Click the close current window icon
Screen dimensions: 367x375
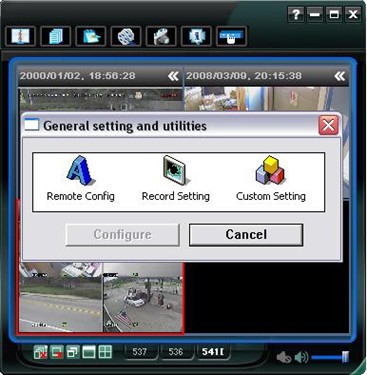[57, 352]
